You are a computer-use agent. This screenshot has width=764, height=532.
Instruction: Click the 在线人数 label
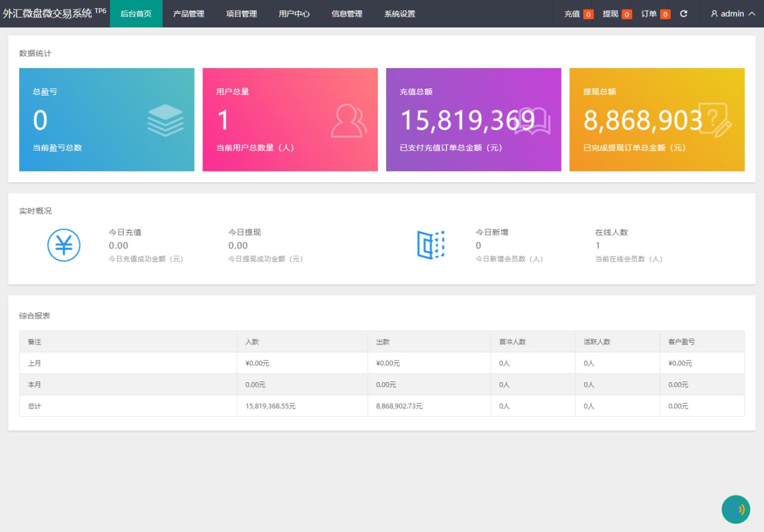pyautogui.click(x=611, y=232)
